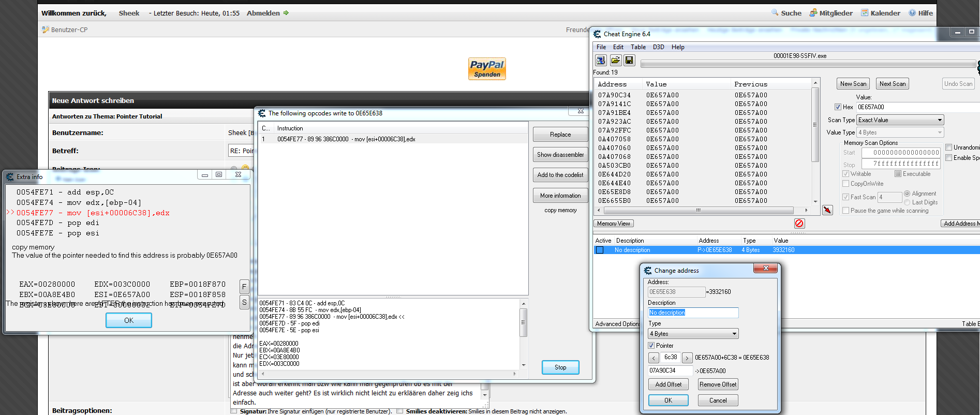
Task: Click the floppy disk save table icon
Action: pyautogui.click(x=629, y=60)
